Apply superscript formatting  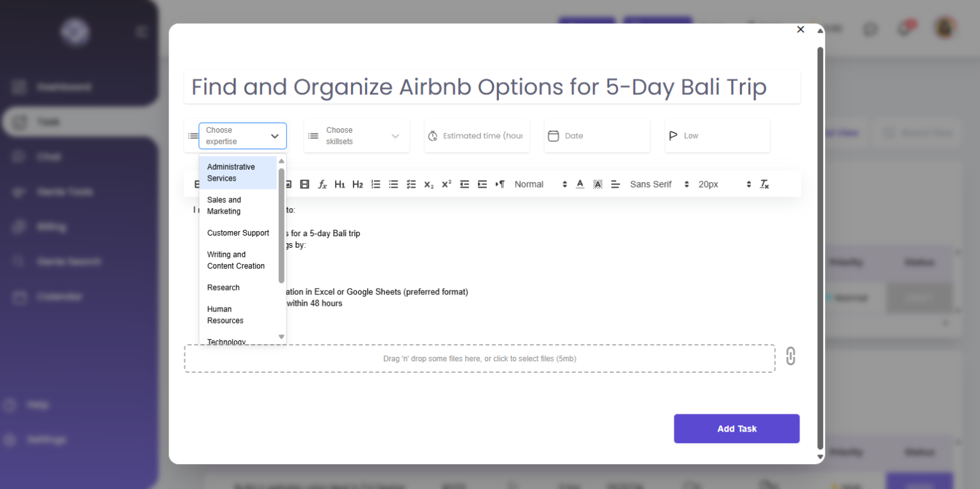[447, 184]
